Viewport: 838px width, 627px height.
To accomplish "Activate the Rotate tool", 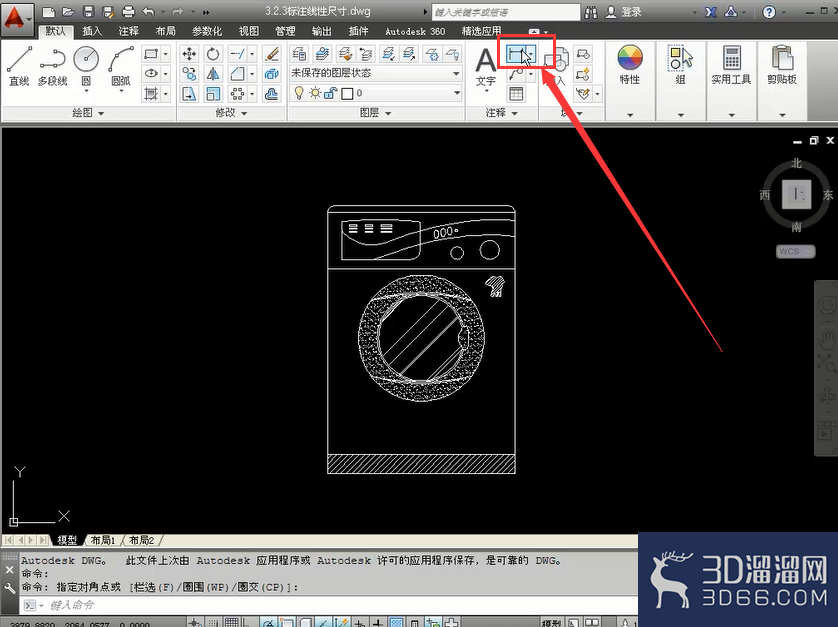I will [x=213, y=53].
